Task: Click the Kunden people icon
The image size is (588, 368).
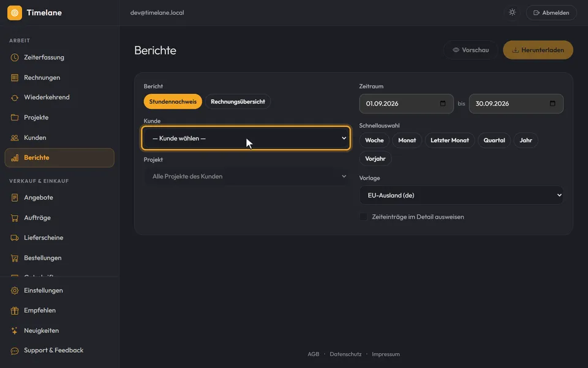Action: click(x=15, y=138)
